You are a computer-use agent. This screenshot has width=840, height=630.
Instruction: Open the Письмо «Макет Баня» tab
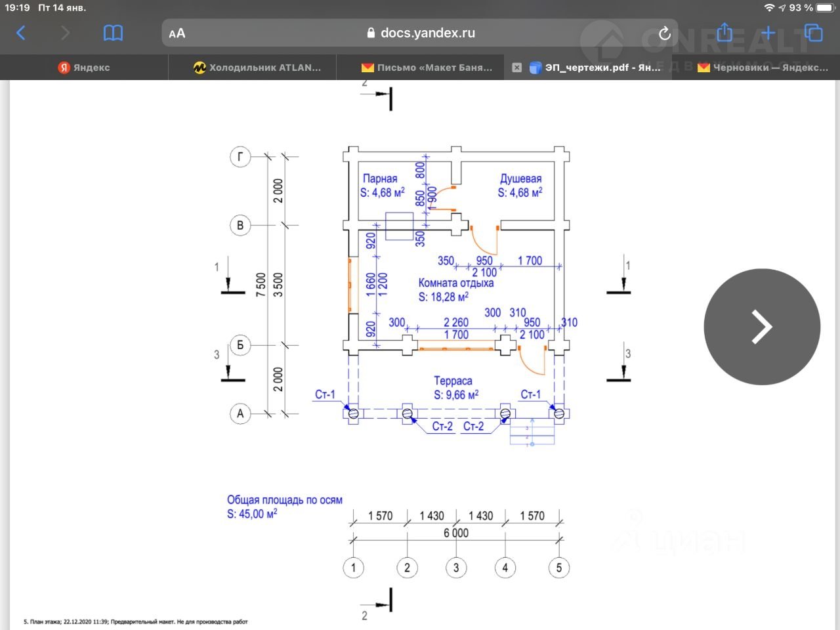[427, 68]
